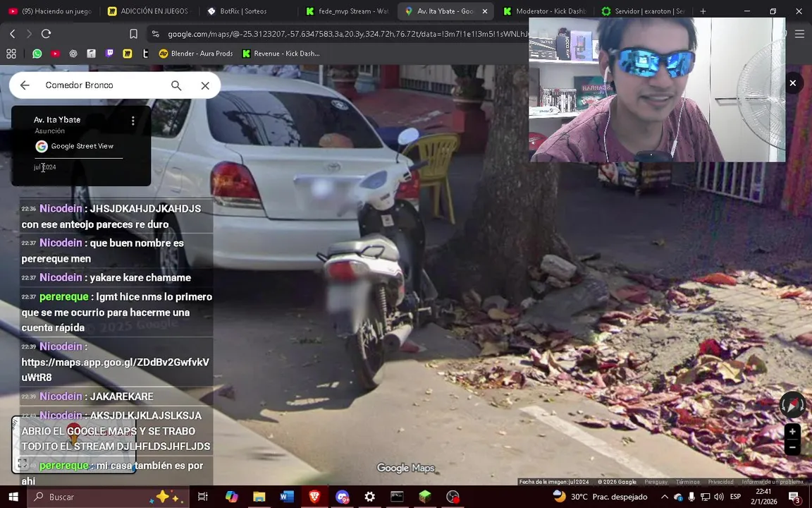Switch to ADICCIÓN EN JUEGOS tab
Screen dimensions: 812x508
149,11
